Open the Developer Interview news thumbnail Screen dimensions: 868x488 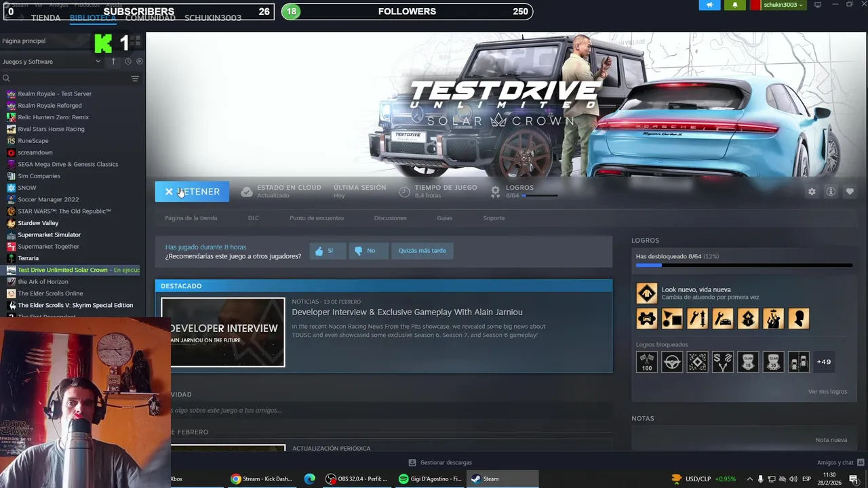223,332
